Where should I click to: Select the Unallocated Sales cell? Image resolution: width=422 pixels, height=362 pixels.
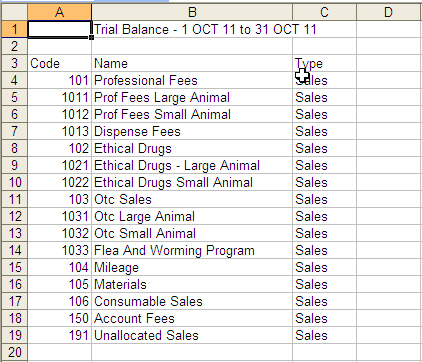click(192, 335)
